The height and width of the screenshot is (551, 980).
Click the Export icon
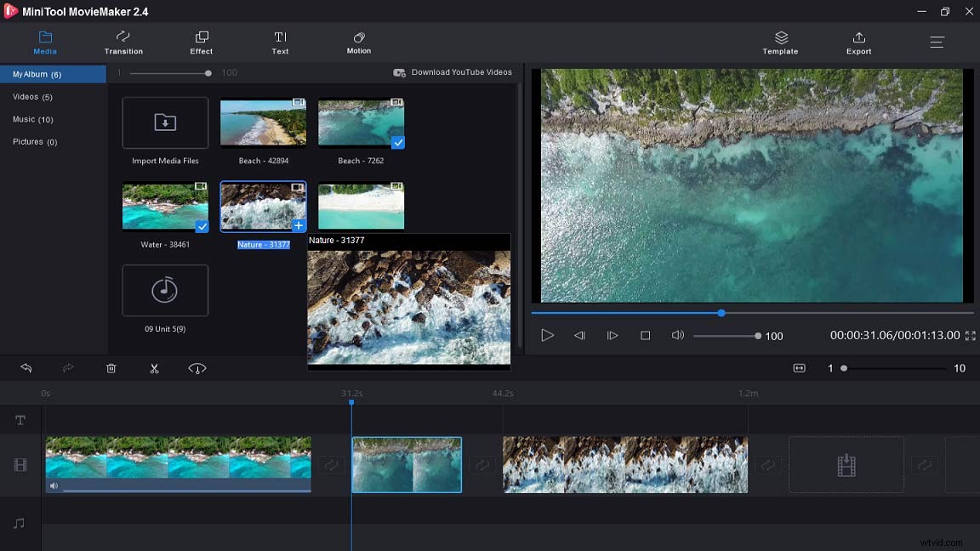(x=858, y=43)
